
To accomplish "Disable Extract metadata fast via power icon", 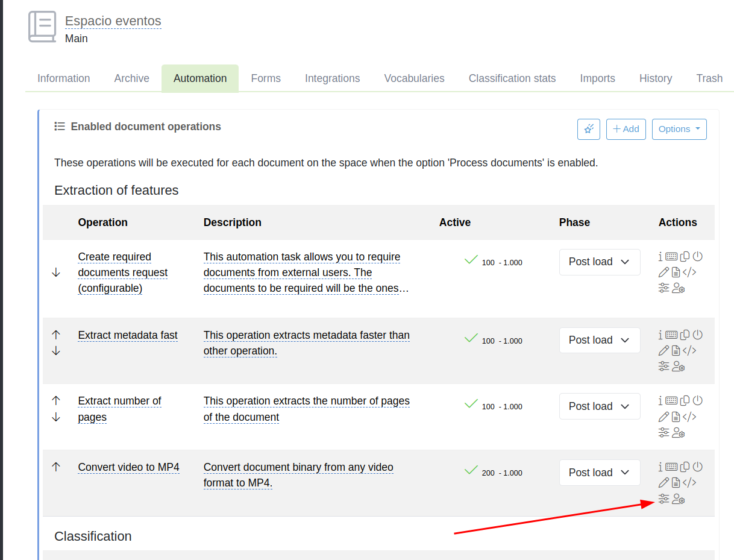I will coord(698,335).
